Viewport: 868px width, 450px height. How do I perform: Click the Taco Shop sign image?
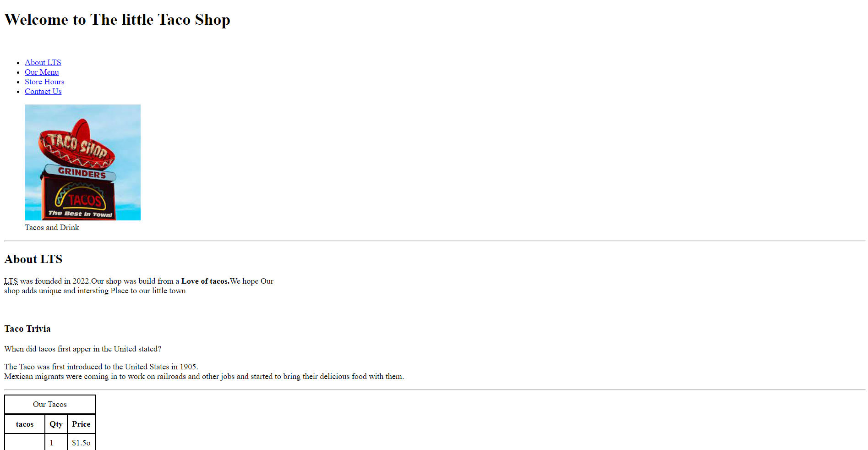coord(82,162)
